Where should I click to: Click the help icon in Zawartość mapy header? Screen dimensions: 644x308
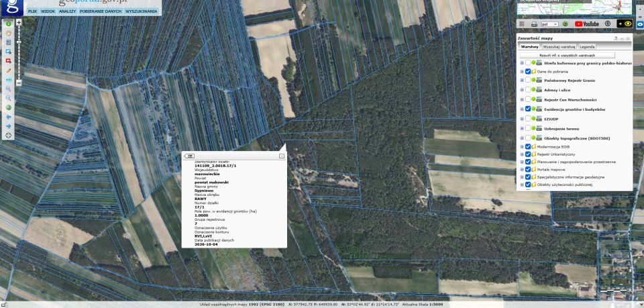[616, 38]
